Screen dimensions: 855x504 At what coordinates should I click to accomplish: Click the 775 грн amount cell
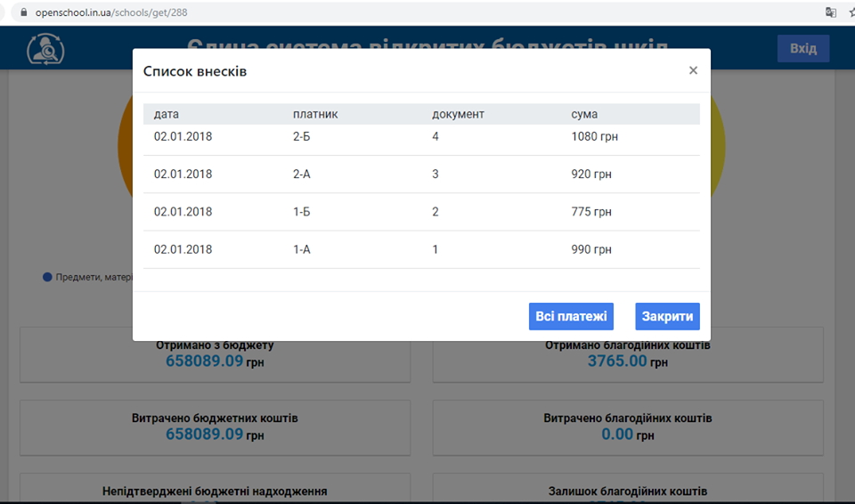pyautogui.click(x=591, y=212)
